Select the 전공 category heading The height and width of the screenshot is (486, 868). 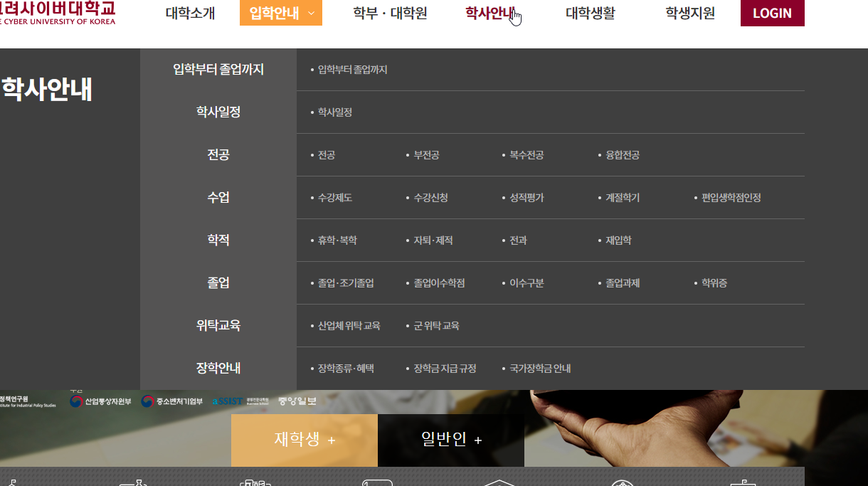(x=218, y=154)
